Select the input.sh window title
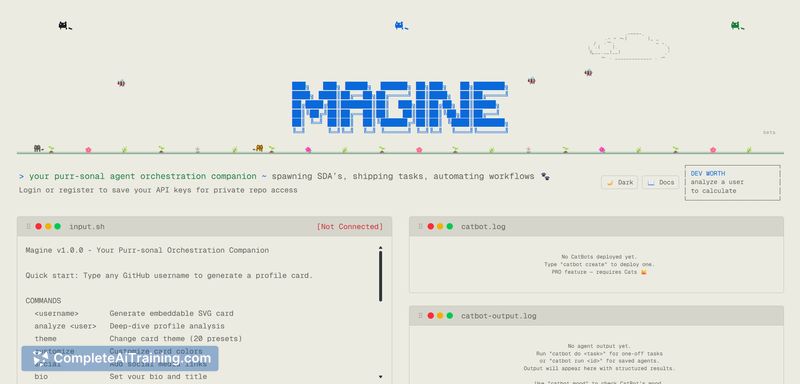The width and height of the screenshot is (800, 384). 87,226
